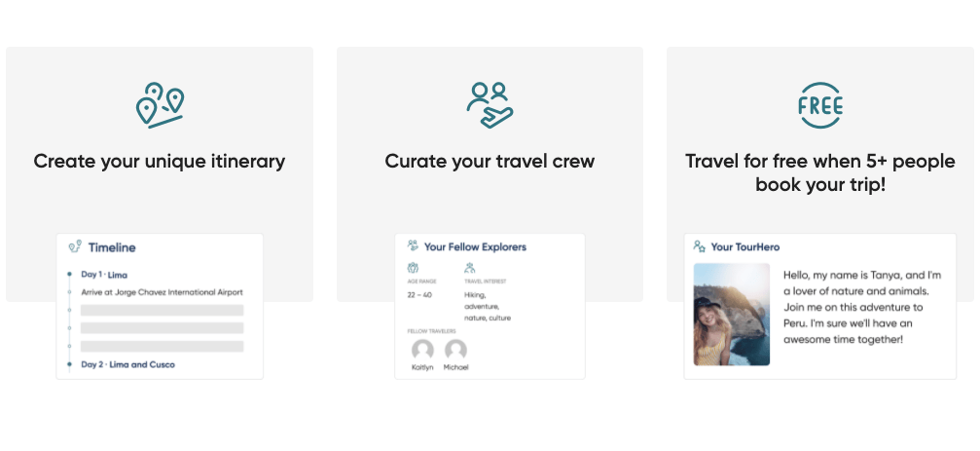Click 'Curate your travel crew' heading

pos(490,162)
